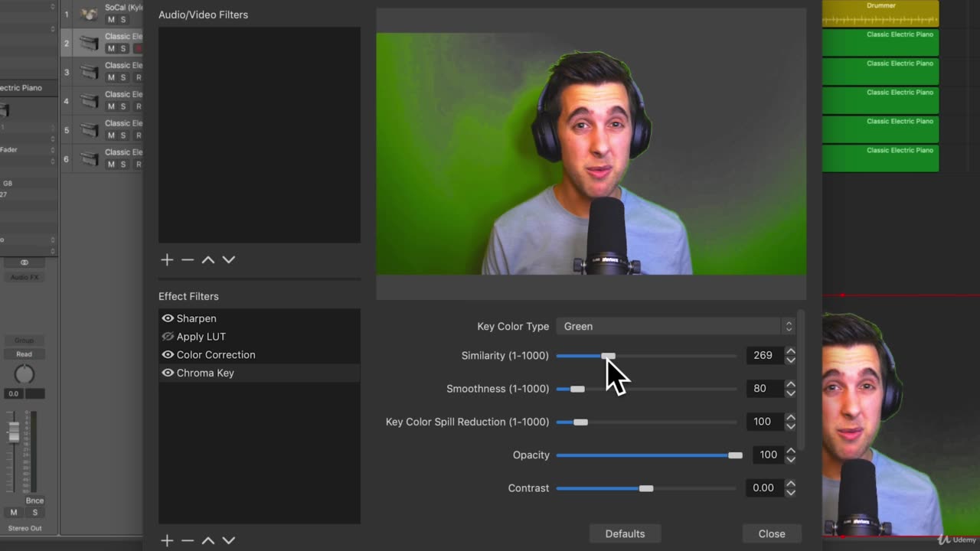Click the Smoothness value field showing 80
Image resolution: width=980 pixels, height=551 pixels.
(x=764, y=389)
